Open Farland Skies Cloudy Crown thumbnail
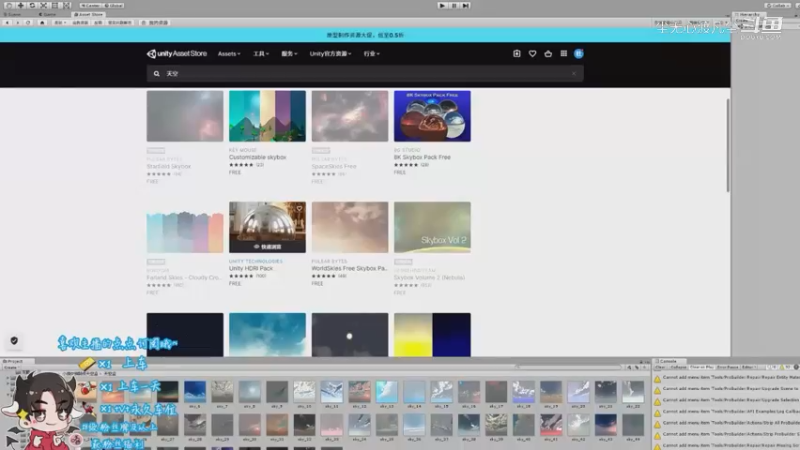 [x=185, y=227]
